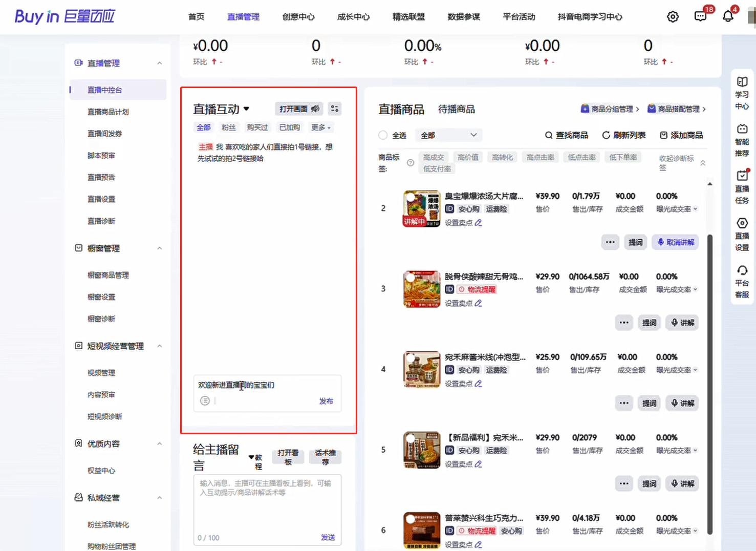Collapse 私域经营 sidebar section
The image size is (756, 551).
click(x=160, y=498)
